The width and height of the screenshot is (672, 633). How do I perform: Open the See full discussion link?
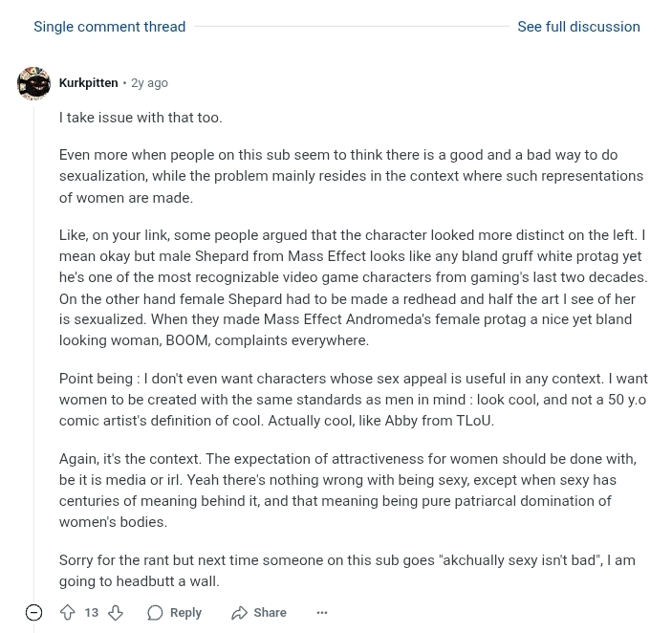[578, 27]
